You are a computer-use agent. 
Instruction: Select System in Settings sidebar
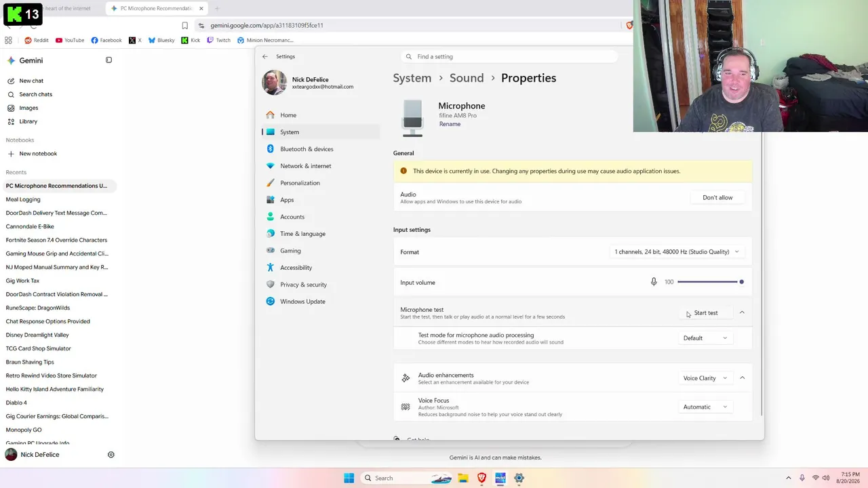click(321, 132)
